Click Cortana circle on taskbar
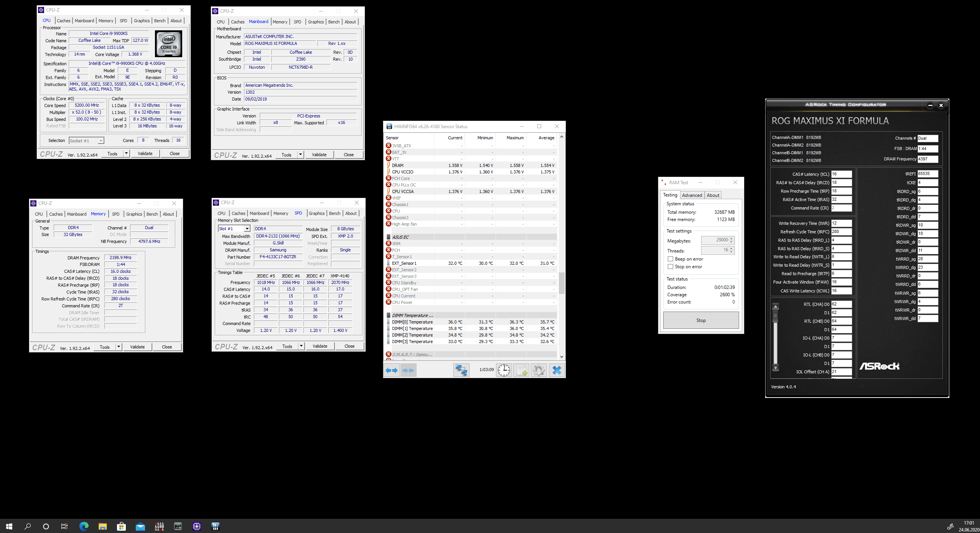Image resolution: width=980 pixels, height=533 pixels. (x=46, y=526)
